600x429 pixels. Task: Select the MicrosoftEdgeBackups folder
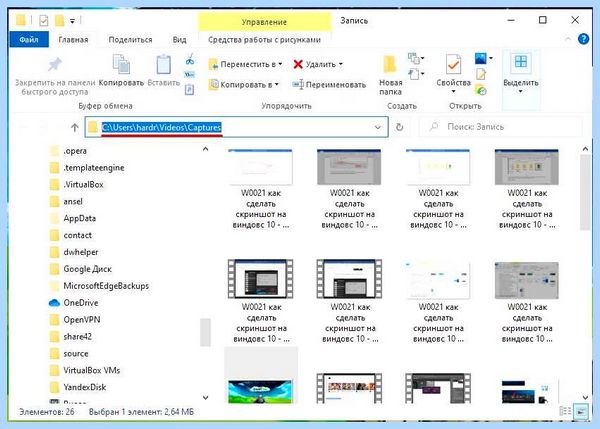click(99, 286)
